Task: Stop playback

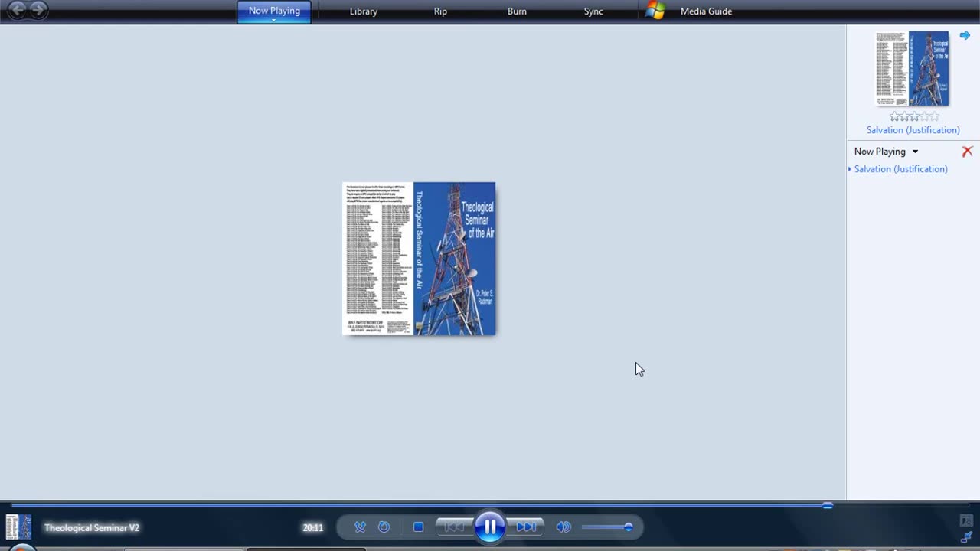Action: pos(418,527)
